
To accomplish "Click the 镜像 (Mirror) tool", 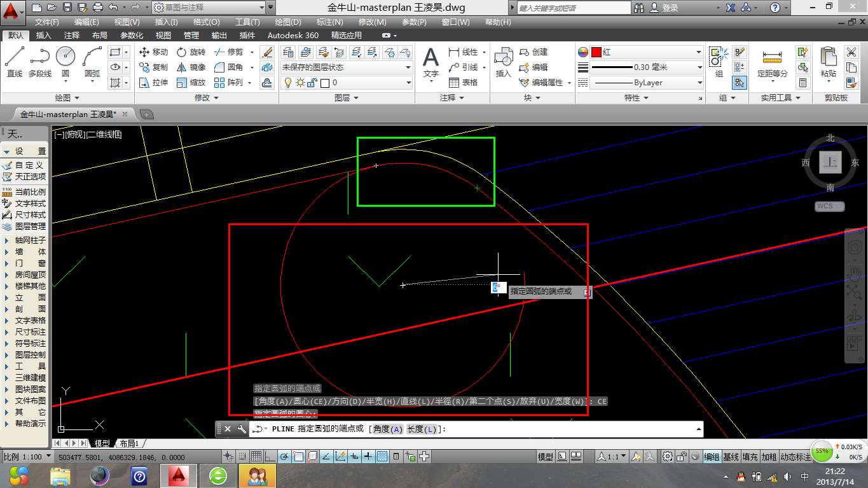I will 191,67.
